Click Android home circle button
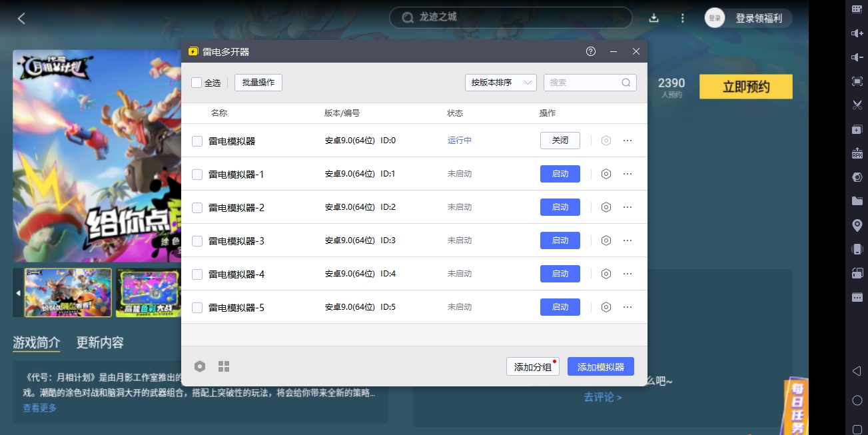Image resolution: width=868 pixels, height=435 pixels. click(857, 400)
